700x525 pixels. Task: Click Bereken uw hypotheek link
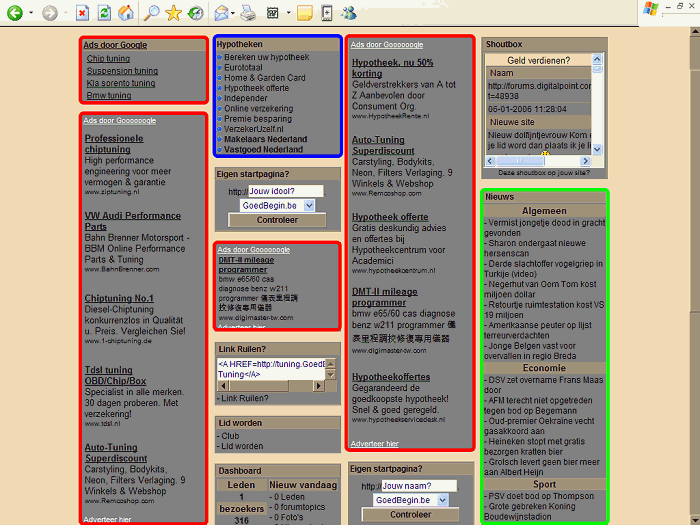coord(267,57)
